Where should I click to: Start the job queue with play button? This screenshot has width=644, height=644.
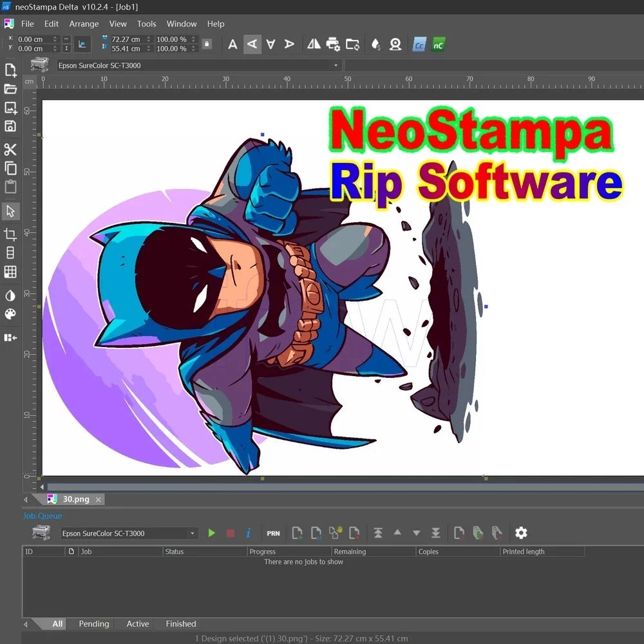click(x=211, y=533)
